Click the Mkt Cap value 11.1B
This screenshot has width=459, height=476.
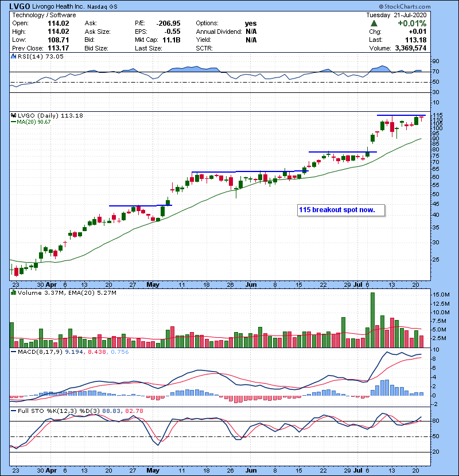pos(172,40)
